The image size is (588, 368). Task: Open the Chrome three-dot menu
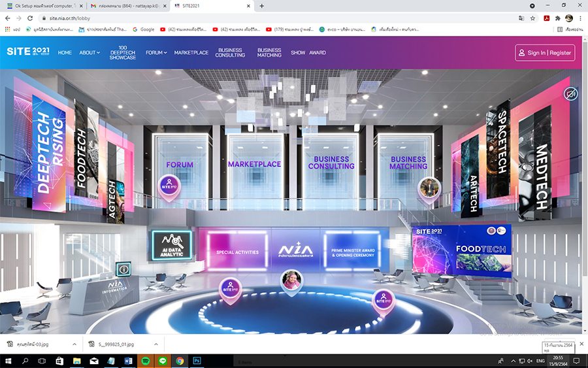point(580,18)
